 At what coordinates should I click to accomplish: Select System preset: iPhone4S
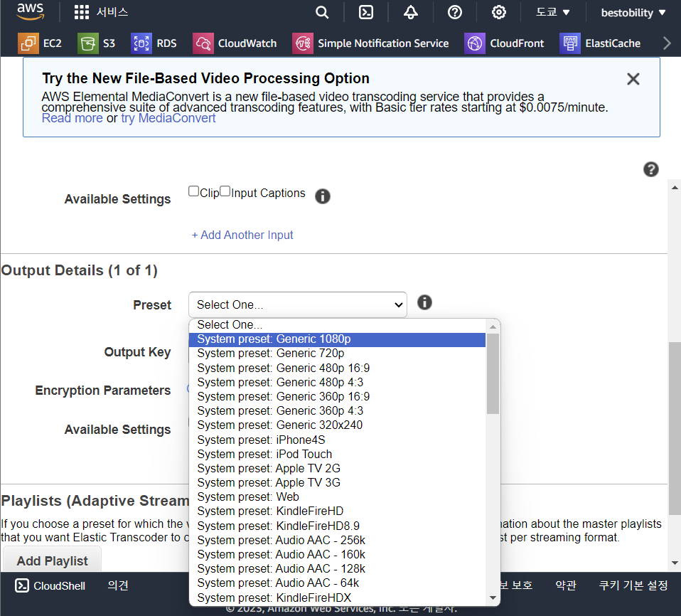click(337, 440)
